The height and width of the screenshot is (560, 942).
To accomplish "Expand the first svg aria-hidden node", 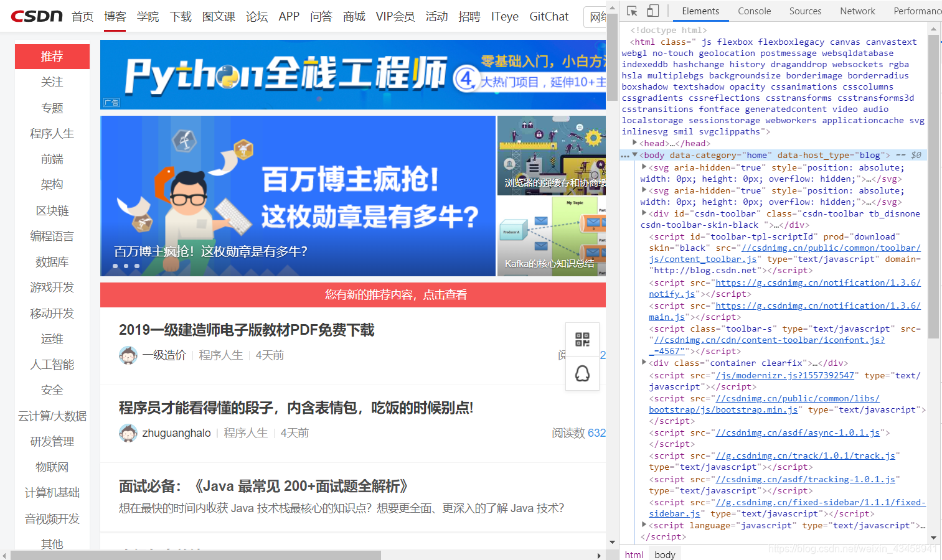I will coord(644,167).
